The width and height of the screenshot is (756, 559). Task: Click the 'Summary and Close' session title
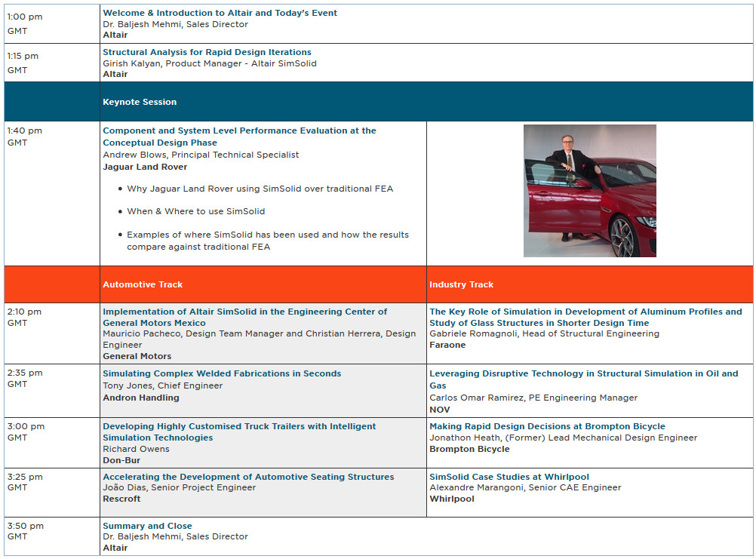147,526
